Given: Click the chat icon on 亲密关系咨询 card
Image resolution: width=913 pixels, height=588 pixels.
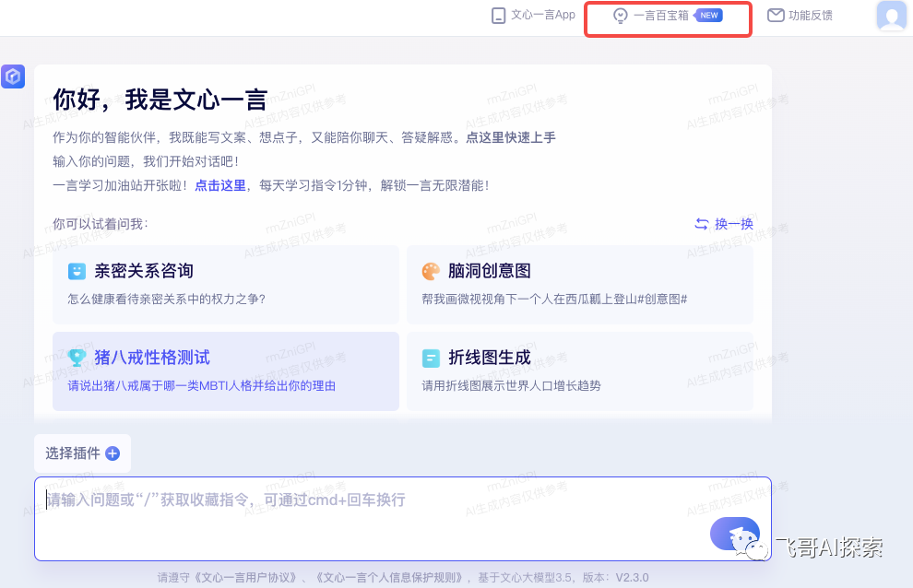Looking at the screenshot, I should (78, 271).
